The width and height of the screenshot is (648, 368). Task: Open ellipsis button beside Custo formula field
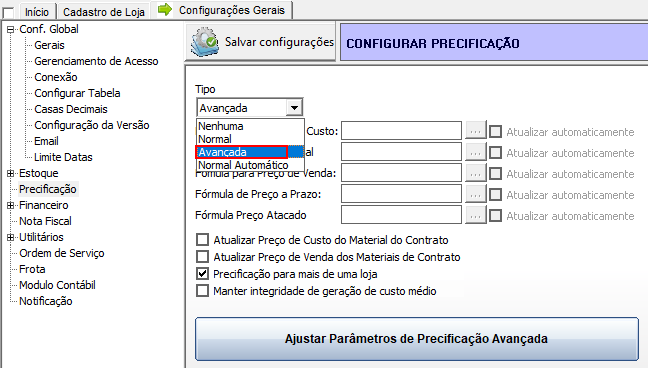point(475,131)
